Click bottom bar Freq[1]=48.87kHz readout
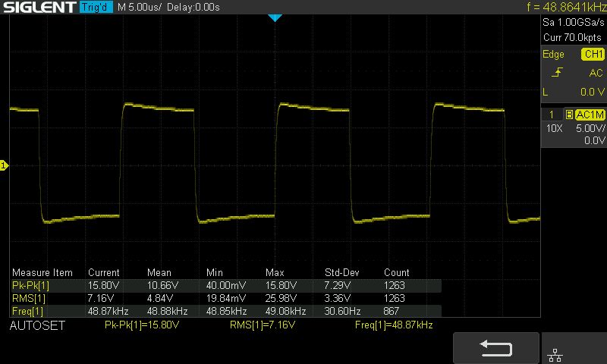 [394, 325]
